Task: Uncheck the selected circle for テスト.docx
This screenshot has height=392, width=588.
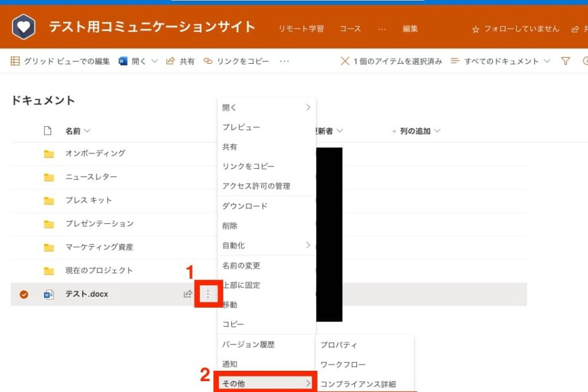Action: click(x=24, y=294)
